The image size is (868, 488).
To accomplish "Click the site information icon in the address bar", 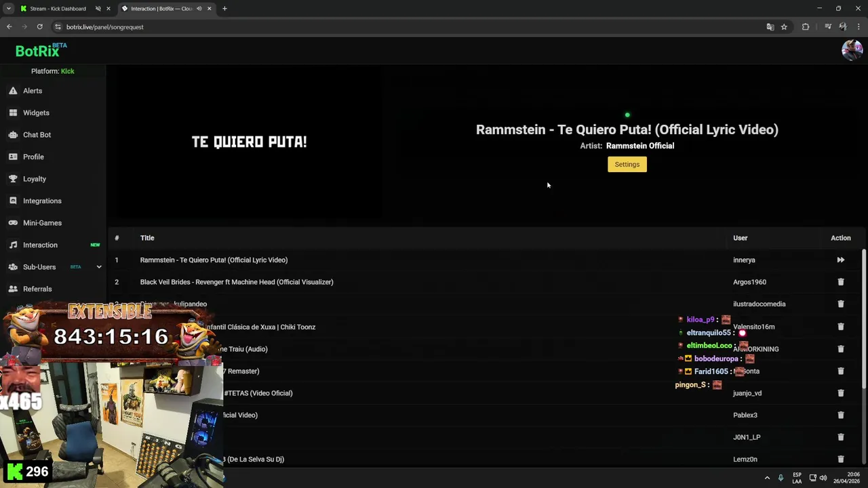I will [58, 26].
